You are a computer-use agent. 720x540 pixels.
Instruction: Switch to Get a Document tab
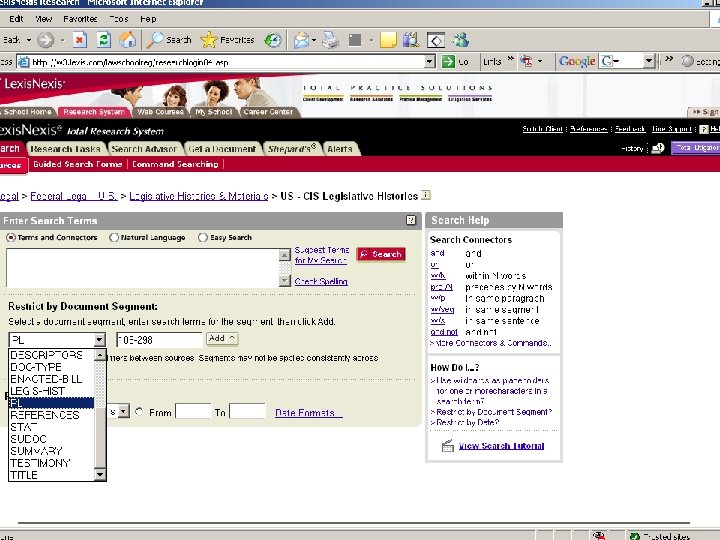222,149
